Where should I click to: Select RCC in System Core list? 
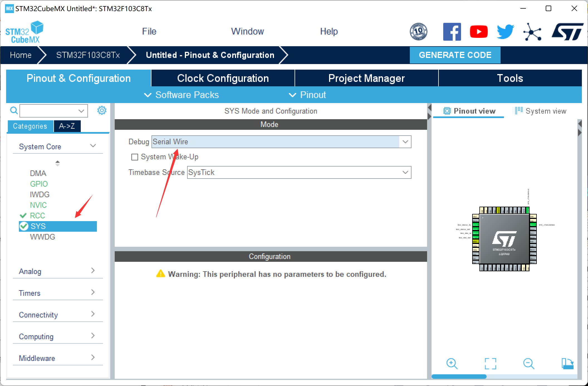[x=37, y=216]
